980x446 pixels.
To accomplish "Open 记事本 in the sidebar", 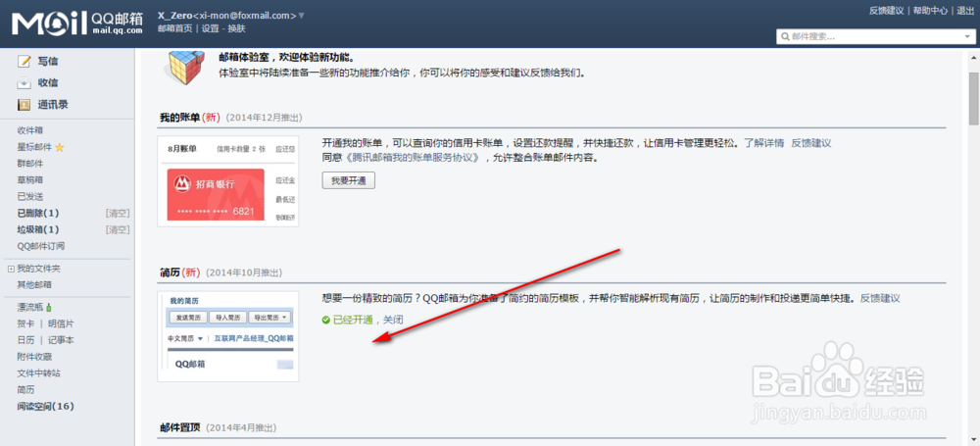I will [61, 340].
